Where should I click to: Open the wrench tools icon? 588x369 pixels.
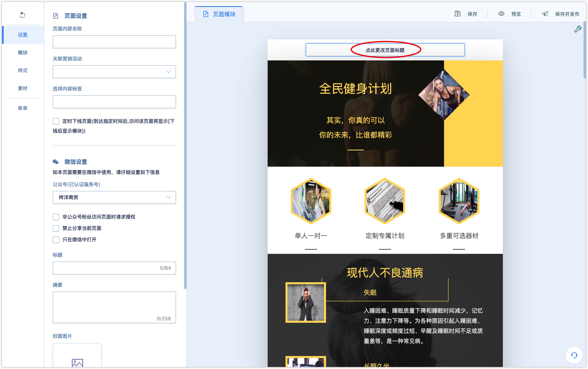click(577, 29)
